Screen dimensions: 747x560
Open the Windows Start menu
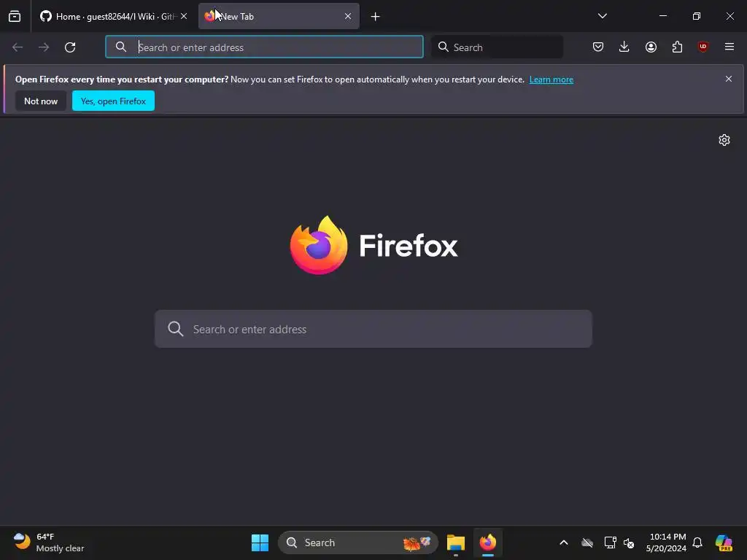pyautogui.click(x=260, y=542)
